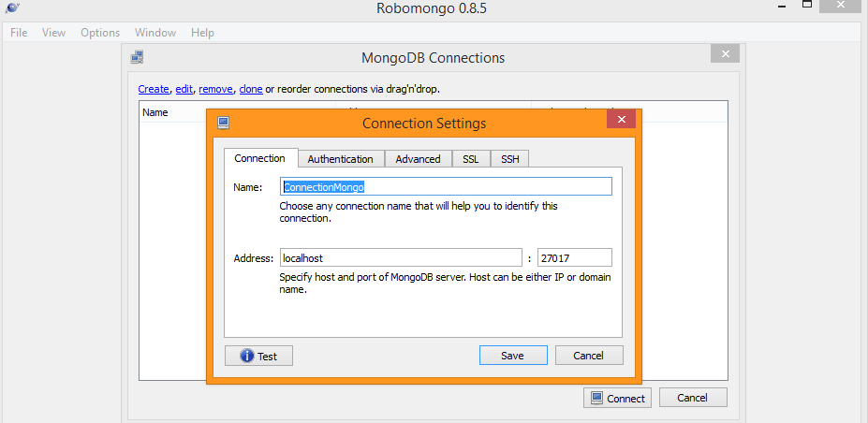Image resolution: width=868 pixels, height=423 pixels.
Task: Click the MongoDB Connections dialog title icon
Action: [x=138, y=57]
